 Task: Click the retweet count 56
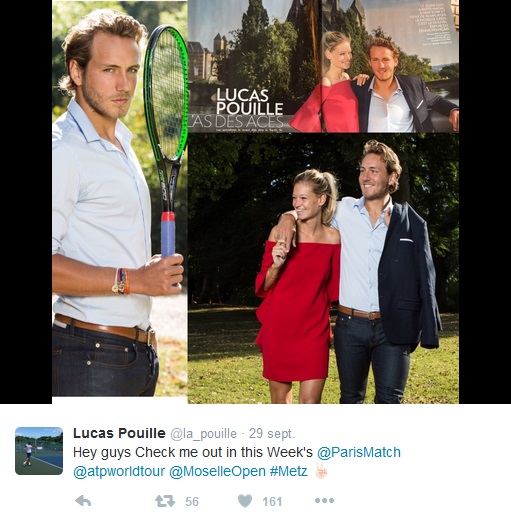point(192,502)
